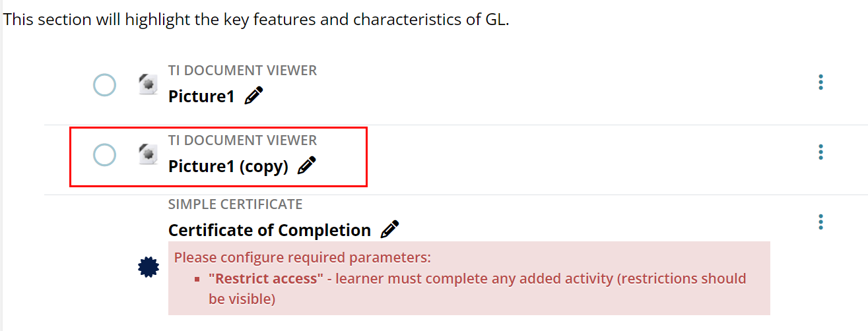Image resolution: width=868 pixels, height=331 pixels.
Task: Open Certificate of Completion's three-dot menu
Action: (820, 222)
